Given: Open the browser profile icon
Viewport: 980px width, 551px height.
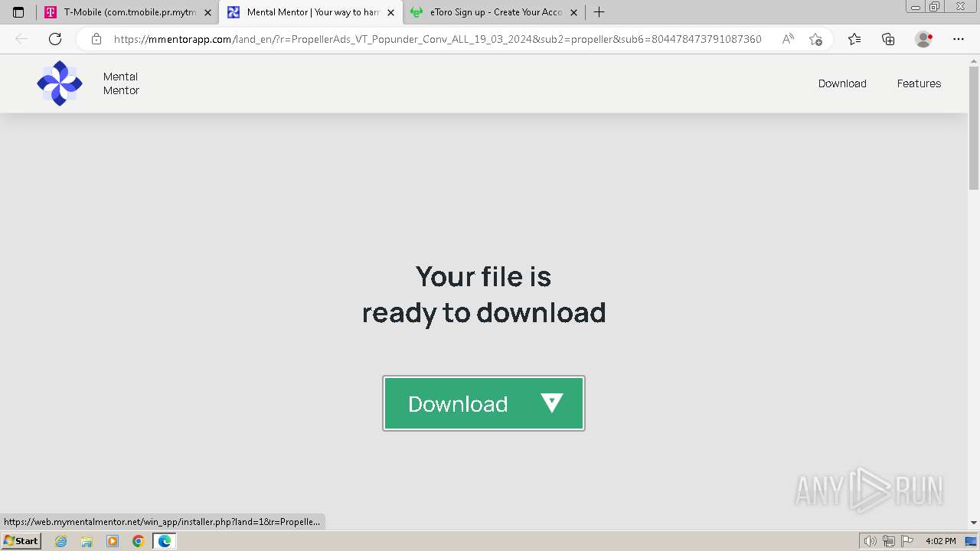Looking at the screenshot, I should pos(924,39).
